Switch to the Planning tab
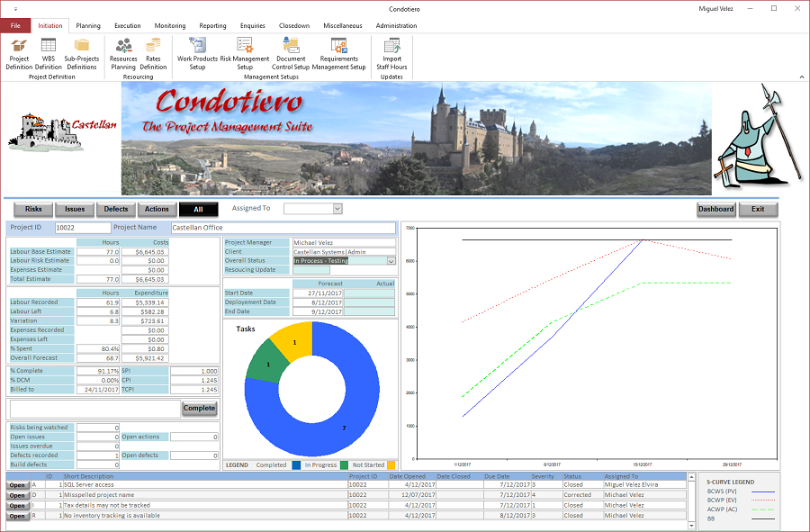Screen dimensions: 810x532 tap(88, 25)
